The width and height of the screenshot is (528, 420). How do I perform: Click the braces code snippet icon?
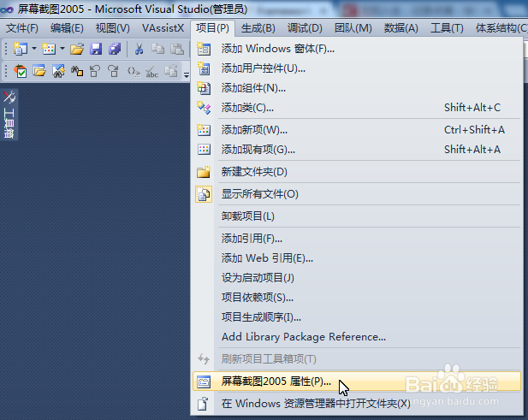click(133, 71)
